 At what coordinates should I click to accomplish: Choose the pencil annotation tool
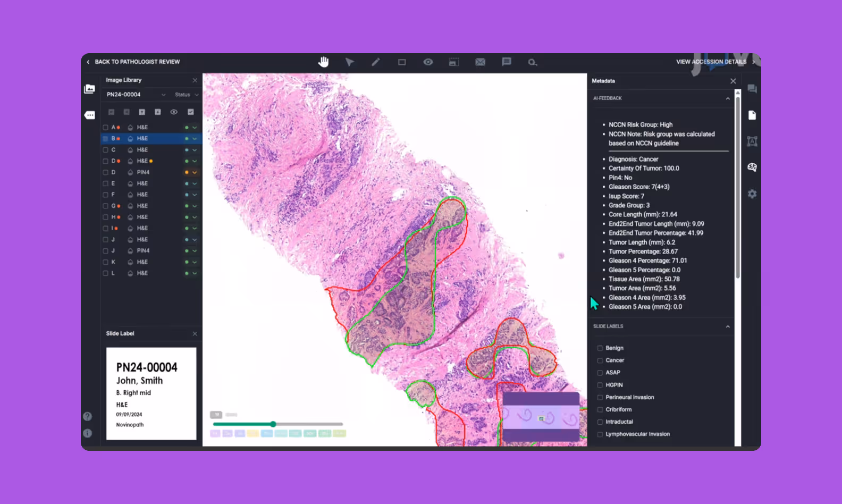pyautogui.click(x=376, y=62)
